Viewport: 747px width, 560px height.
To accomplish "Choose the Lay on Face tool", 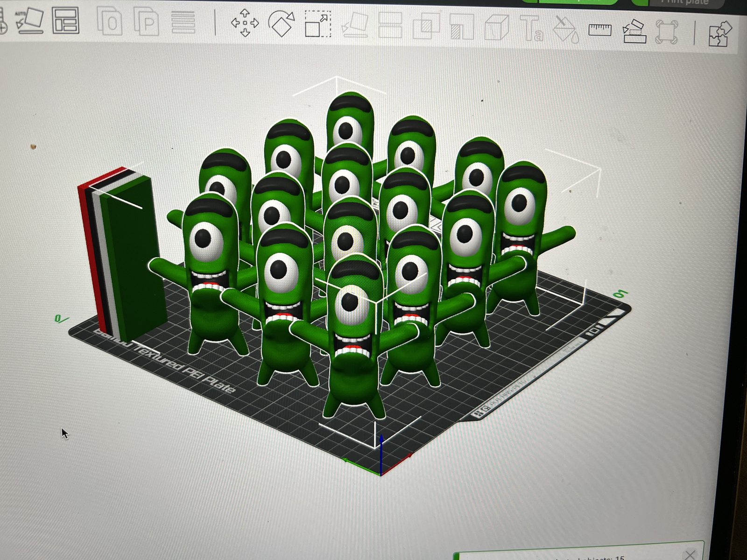I will pos(354,25).
